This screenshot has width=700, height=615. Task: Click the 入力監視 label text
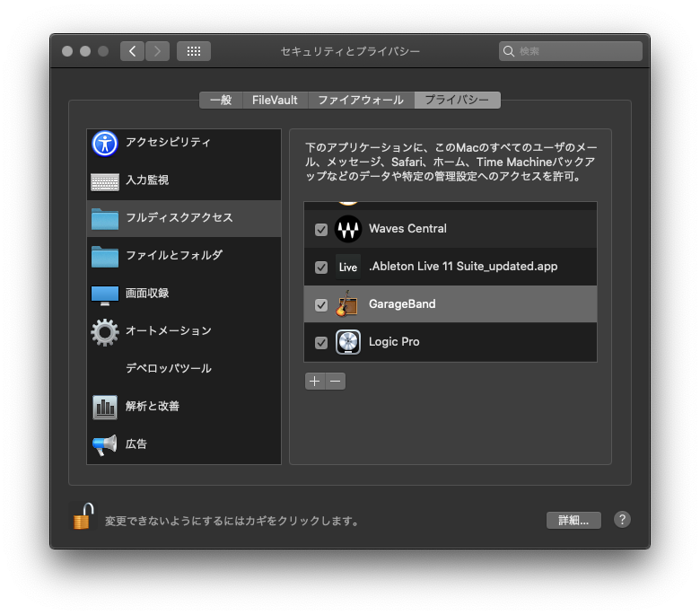pyautogui.click(x=147, y=180)
